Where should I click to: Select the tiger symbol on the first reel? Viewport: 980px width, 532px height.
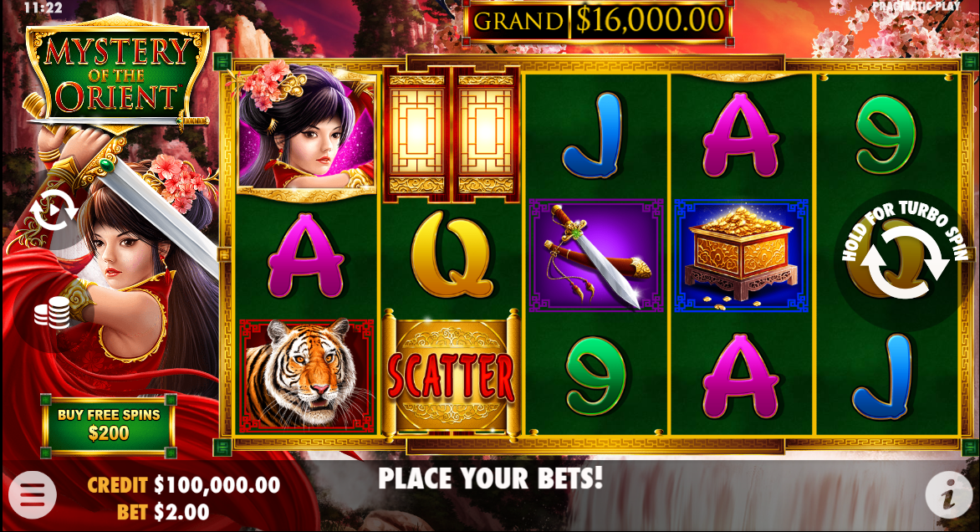pyautogui.click(x=306, y=376)
